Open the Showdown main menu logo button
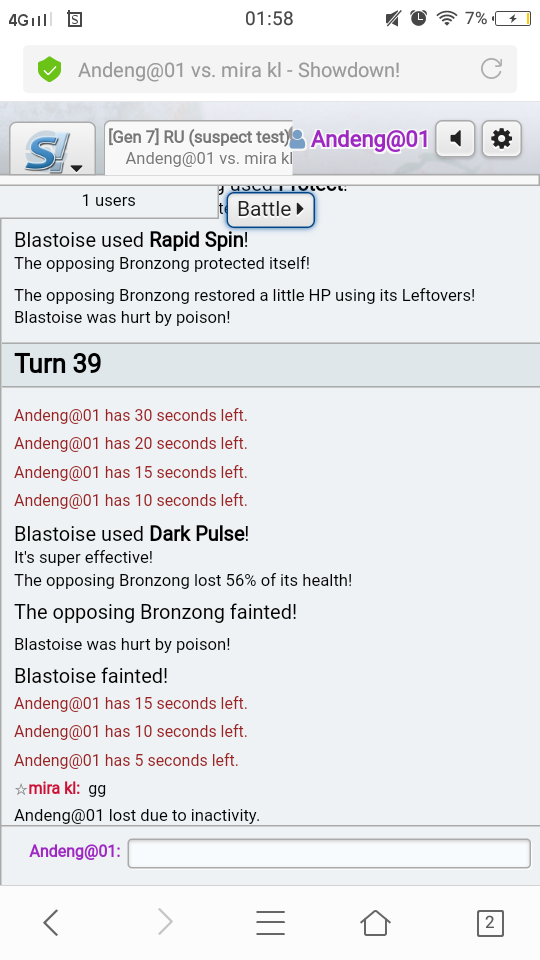This screenshot has height=960, width=540. tap(53, 149)
